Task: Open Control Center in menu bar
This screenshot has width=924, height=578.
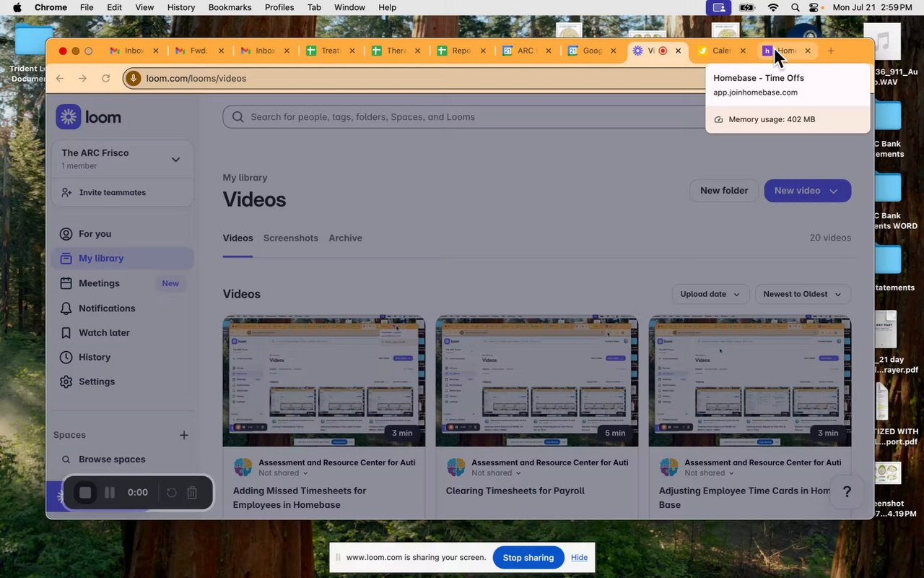Action: 815,7
